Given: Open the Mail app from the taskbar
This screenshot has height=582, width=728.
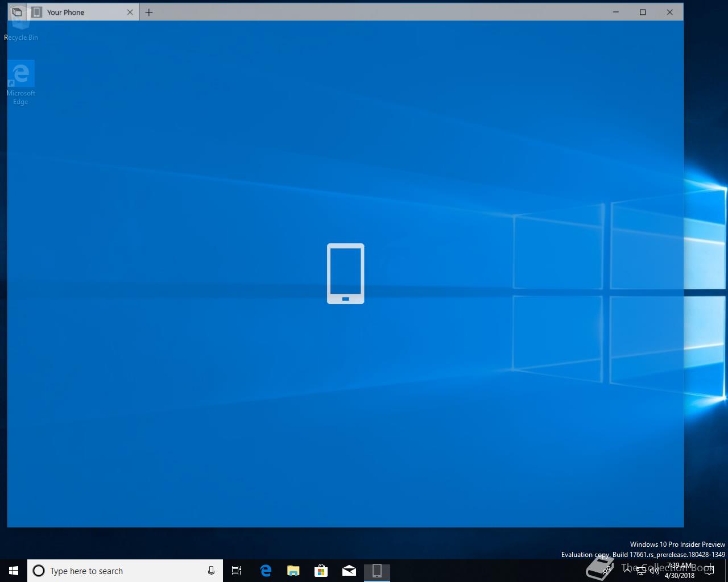Looking at the screenshot, I should [349, 571].
